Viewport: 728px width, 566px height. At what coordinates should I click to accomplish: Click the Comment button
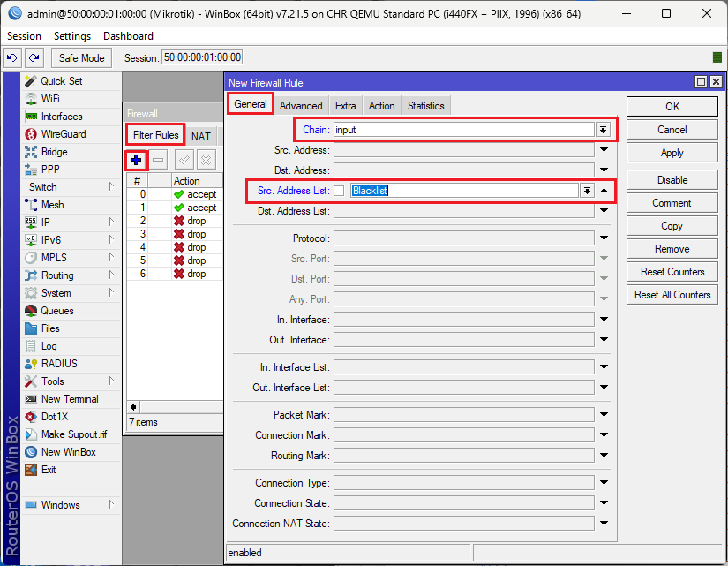pyautogui.click(x=672, y=203)
